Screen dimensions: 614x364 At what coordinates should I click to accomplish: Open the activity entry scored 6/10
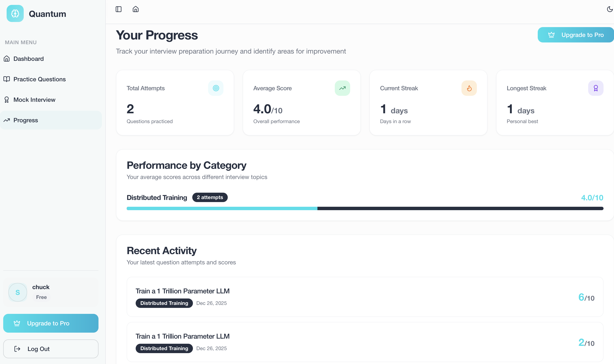point(365,297)
